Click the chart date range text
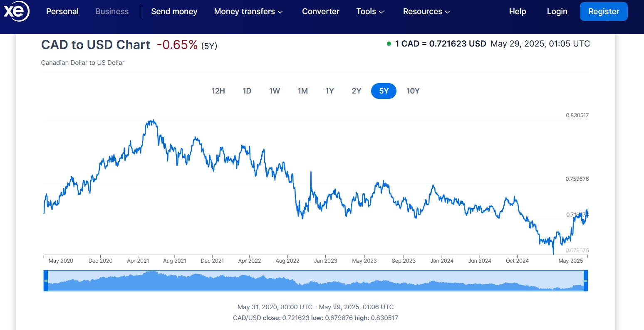The height and width of the screenshot is (330, 644). pyautogui.click(x=315, y=307)
